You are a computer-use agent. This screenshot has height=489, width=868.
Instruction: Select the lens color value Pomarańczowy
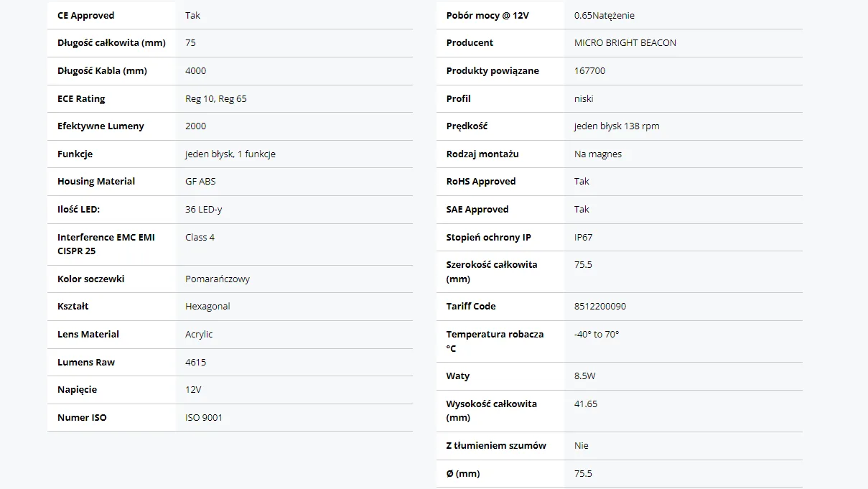click(218, 279)
